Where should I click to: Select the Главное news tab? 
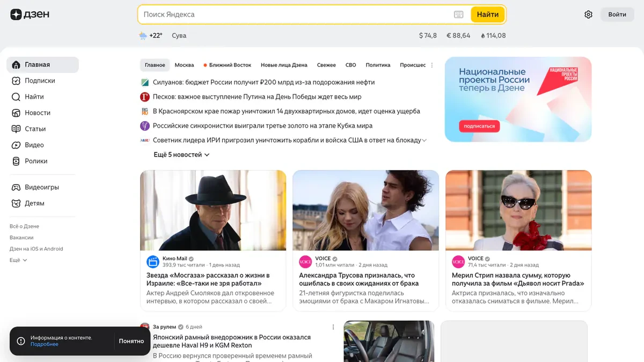coord(155,65)
